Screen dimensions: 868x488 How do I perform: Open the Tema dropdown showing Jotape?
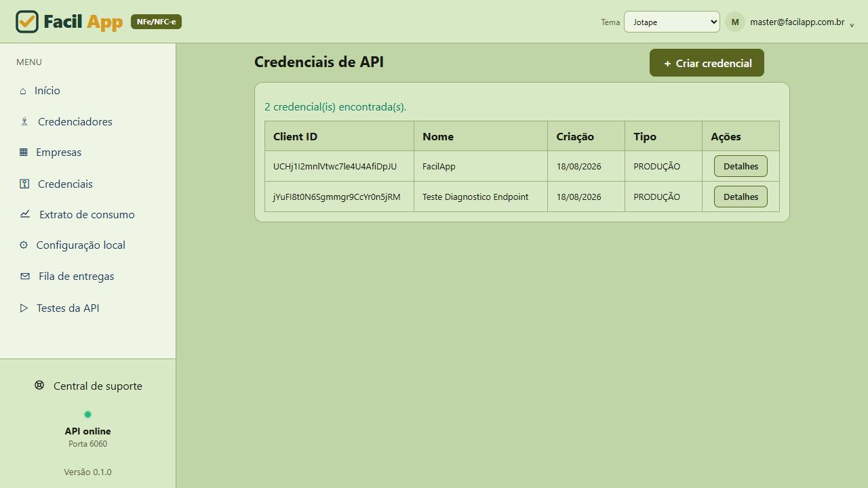tap(672, 22)
